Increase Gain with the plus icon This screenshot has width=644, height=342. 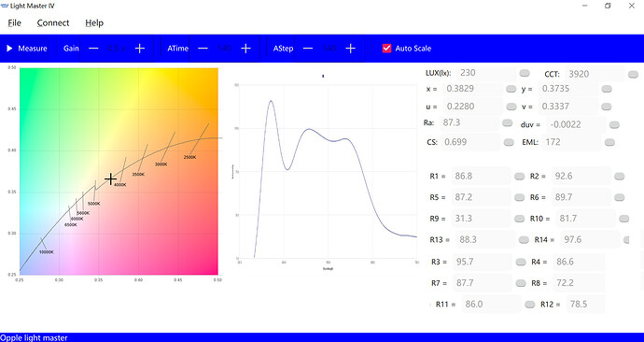tap(140, 49)
